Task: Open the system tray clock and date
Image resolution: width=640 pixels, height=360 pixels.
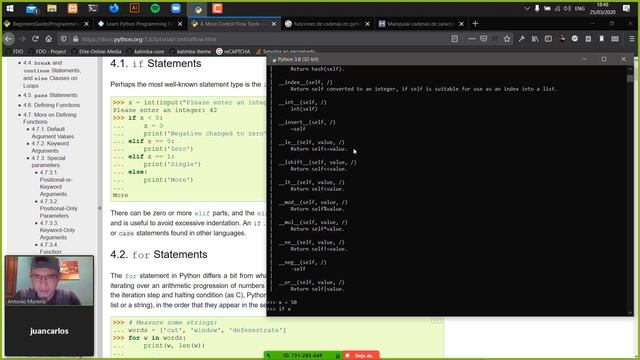Action: (602, 8)
